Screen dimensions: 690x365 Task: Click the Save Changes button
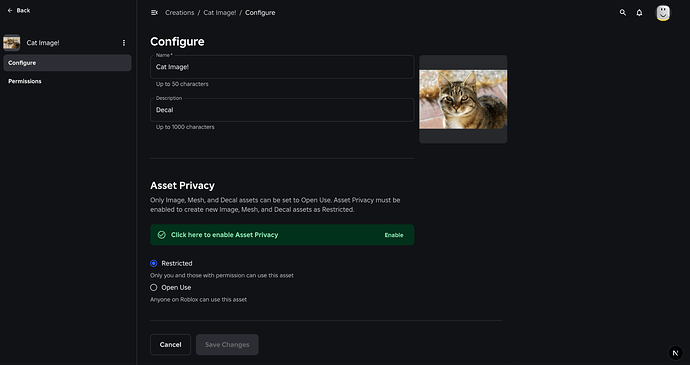click(x=227, y=345)
